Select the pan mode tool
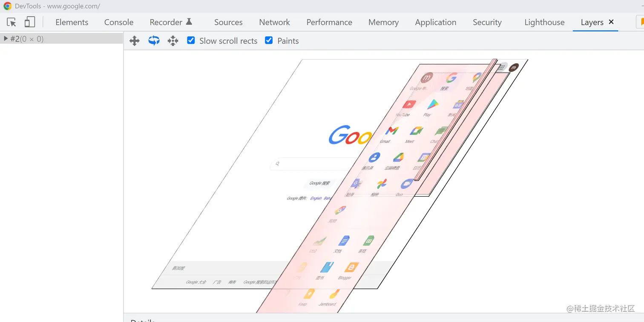The height and width of the screenshot is (322, 644). 135,41
